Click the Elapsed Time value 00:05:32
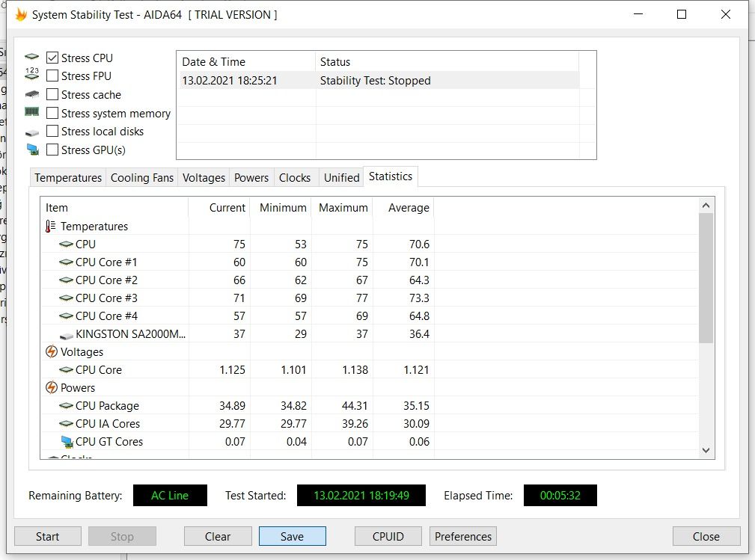Screen dimensions: 755x560 click(x=560, y=496)
